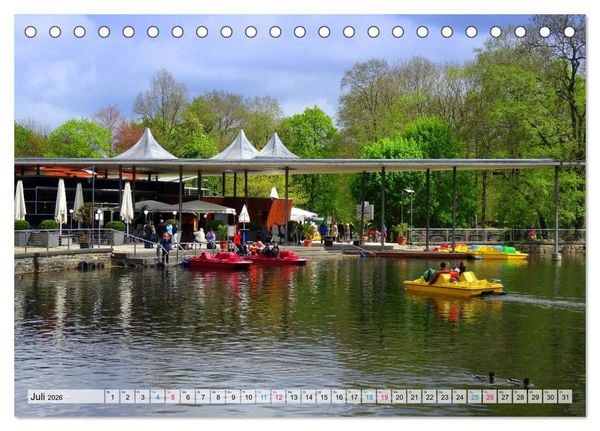The image size is (600, 431).
Task: Click the last binding hole at top right
Action: click(x=569, y=32)
